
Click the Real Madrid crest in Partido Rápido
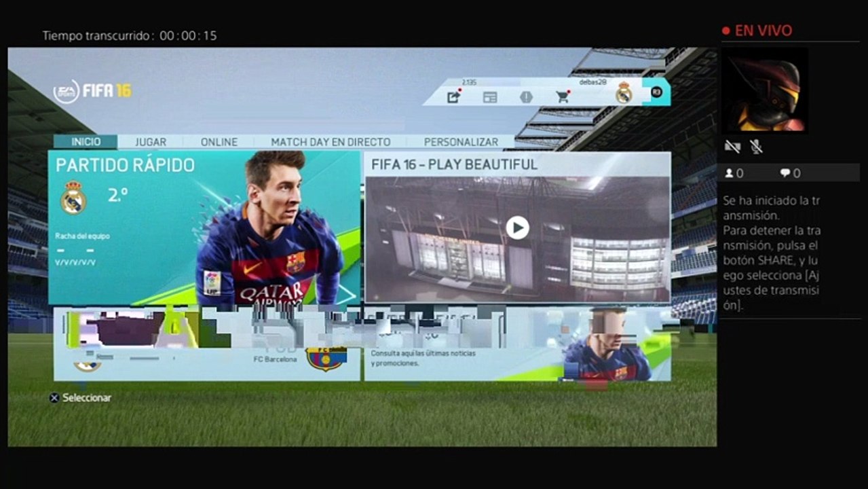(x=73, y=198)
